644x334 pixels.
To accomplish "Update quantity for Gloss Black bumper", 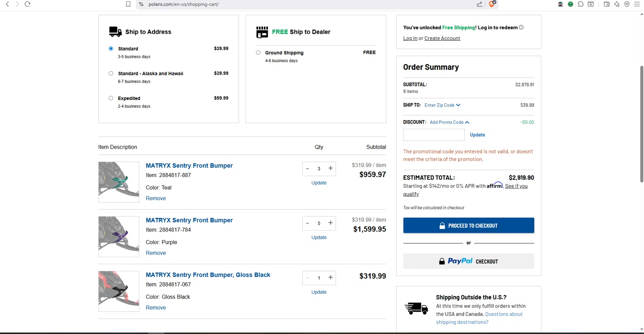I will pyautogui.click(x=319, y=292).
